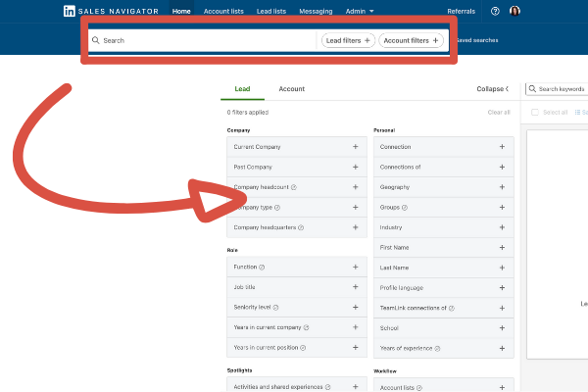Open Messaging in navigation
The width and height of the screenshot is (588, 392).
316,11
